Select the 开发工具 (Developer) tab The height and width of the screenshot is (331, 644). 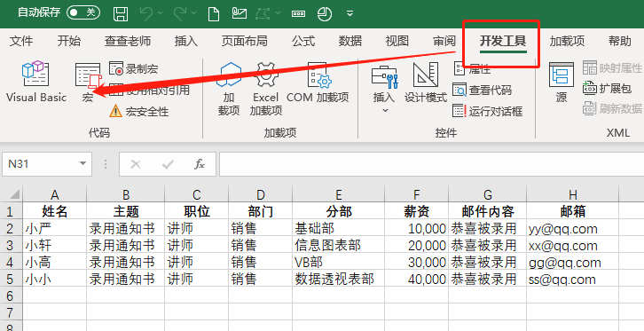coord(503,41)
